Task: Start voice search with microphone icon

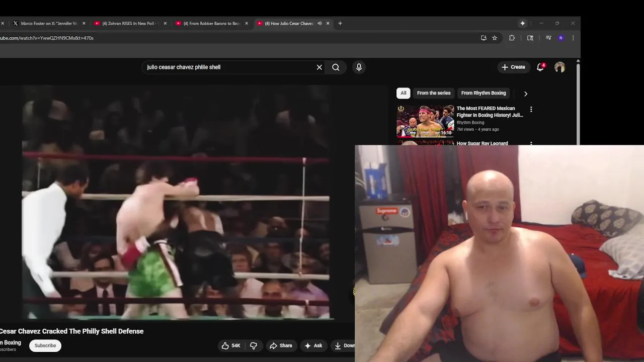Action: click(359, 67)
